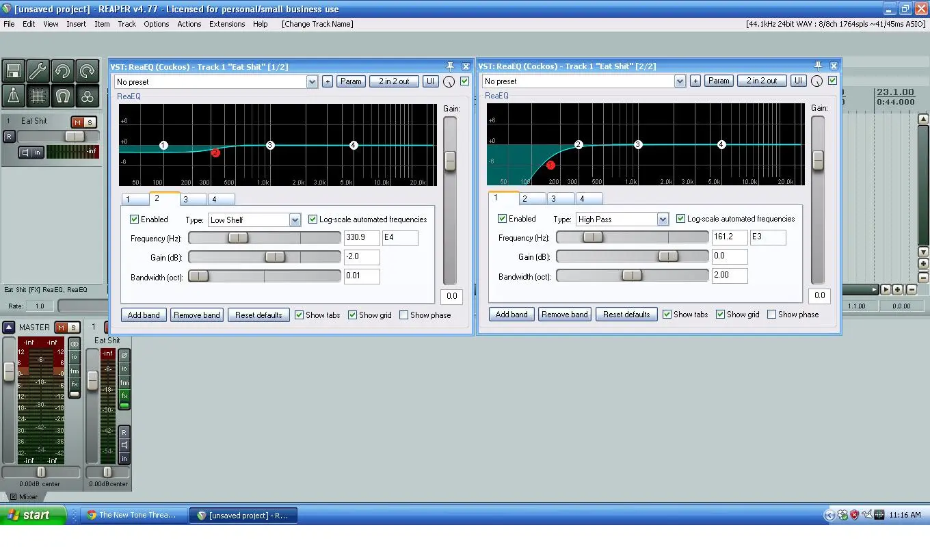Image resolution: width=930 pixels, height=560 pixels.
Task: Bypass the first ReaEQ using top-right checkbox
Action: click(x=465, y=81)
